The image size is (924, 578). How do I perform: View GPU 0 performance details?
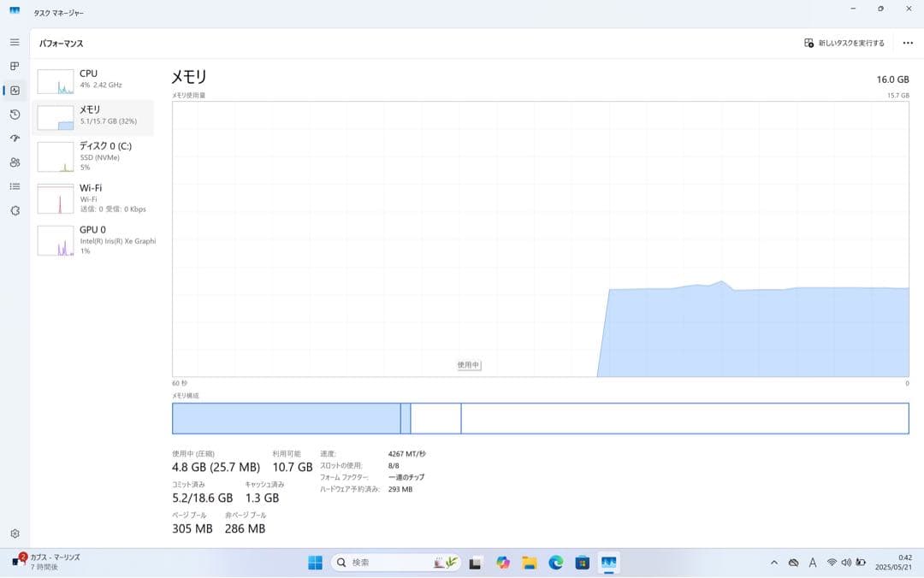click(x=94, y=239)
